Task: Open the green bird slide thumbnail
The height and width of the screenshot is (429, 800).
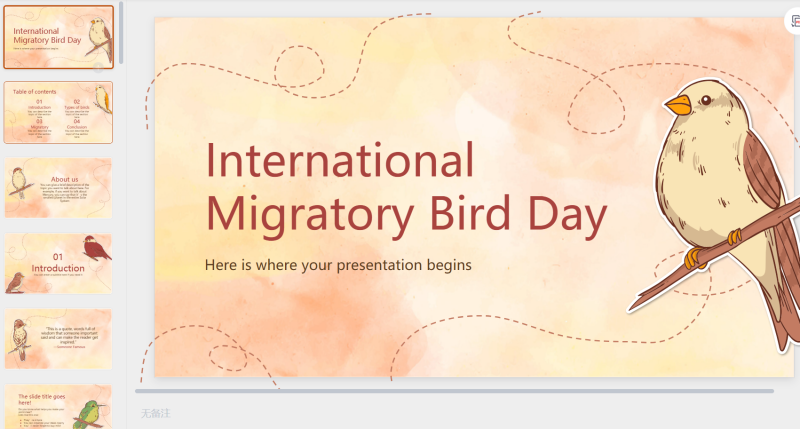Action: click(x=59, y=407)
